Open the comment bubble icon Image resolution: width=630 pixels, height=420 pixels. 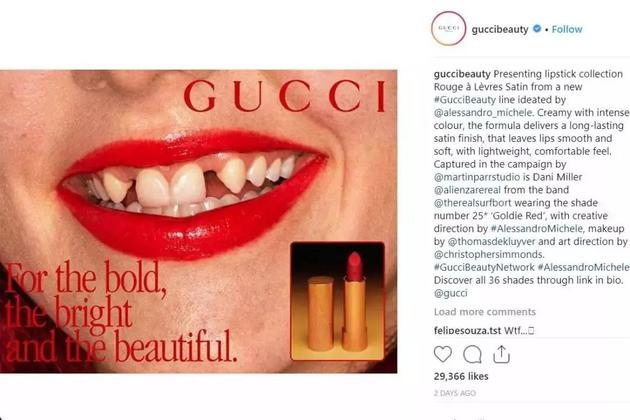[472, 354]
